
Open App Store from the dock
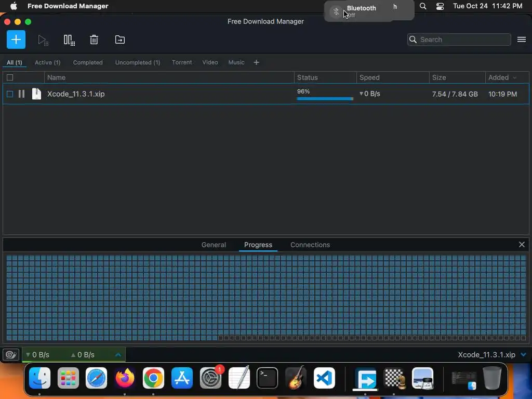click(182, 378)
